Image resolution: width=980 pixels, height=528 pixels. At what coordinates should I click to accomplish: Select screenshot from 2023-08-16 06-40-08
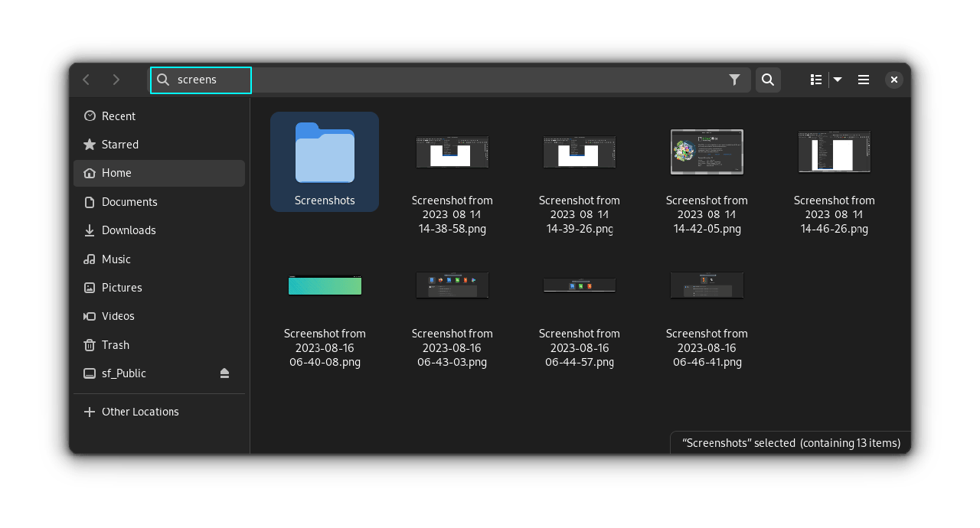[x=325, y=286]
